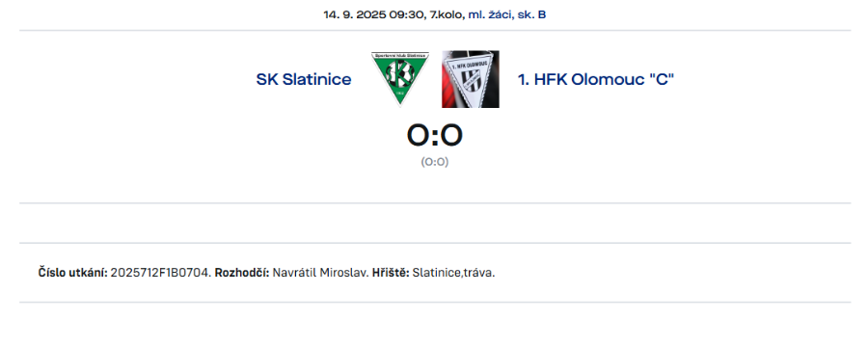Click the pitch text Slatinice,tráva
Screen dimensions: 868x347
[x=453, y=272]
